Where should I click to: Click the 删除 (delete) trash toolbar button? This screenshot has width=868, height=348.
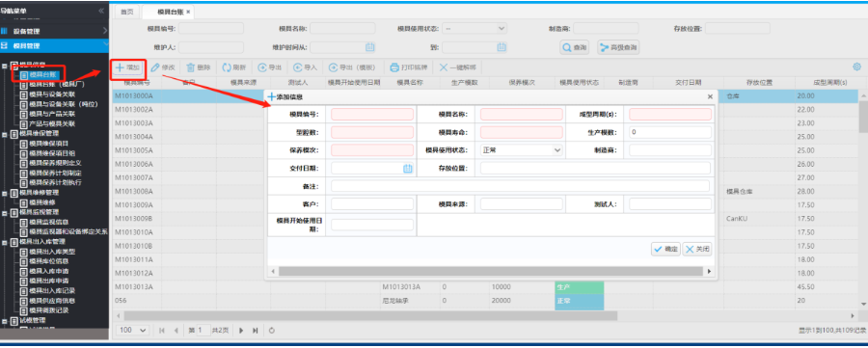199,67
